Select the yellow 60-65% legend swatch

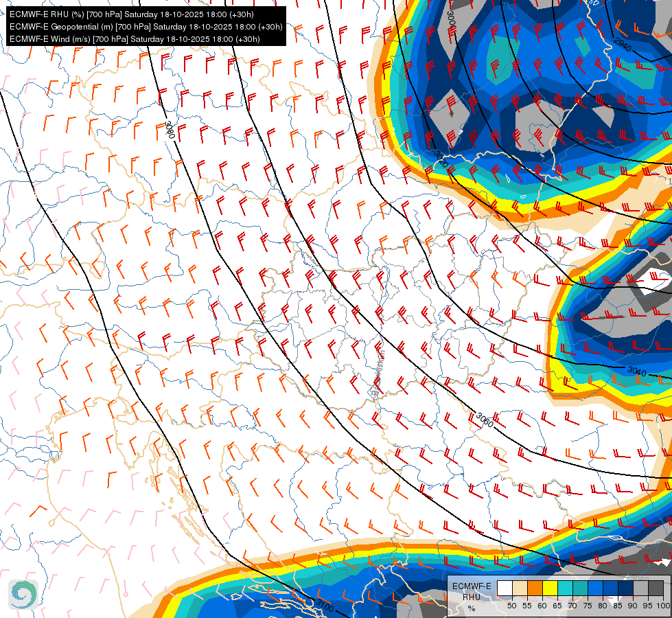tap(551, 588)
